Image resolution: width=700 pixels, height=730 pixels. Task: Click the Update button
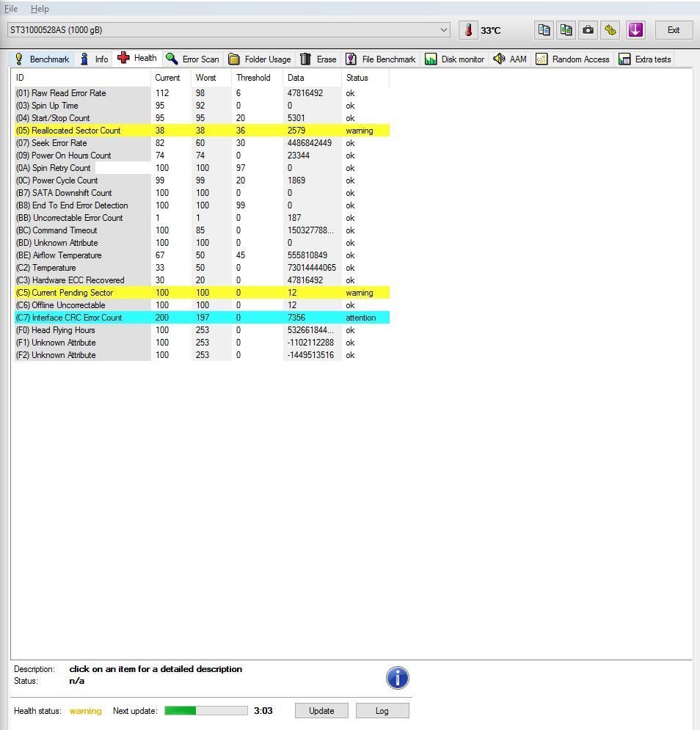(x=321, y=710)
